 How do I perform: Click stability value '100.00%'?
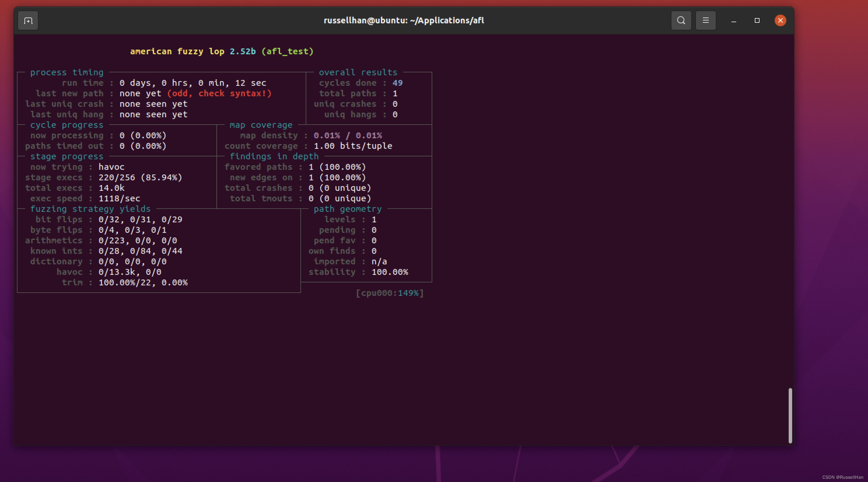click(390, 272)
